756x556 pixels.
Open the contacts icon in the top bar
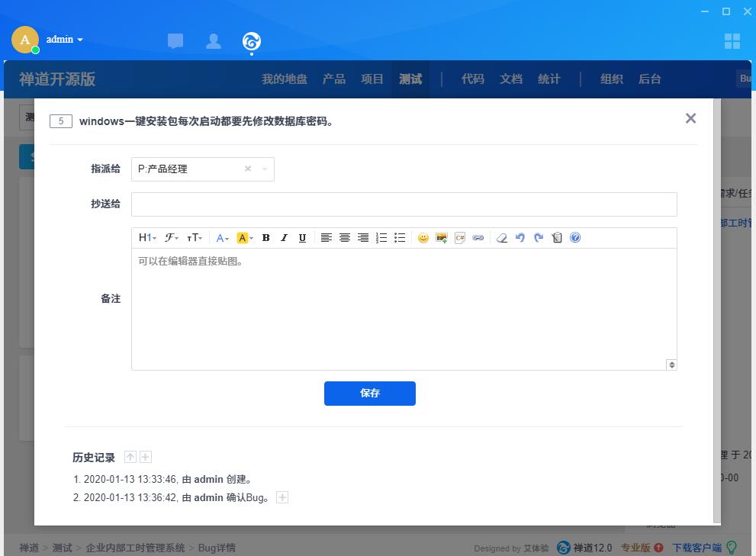click(214, 41)
